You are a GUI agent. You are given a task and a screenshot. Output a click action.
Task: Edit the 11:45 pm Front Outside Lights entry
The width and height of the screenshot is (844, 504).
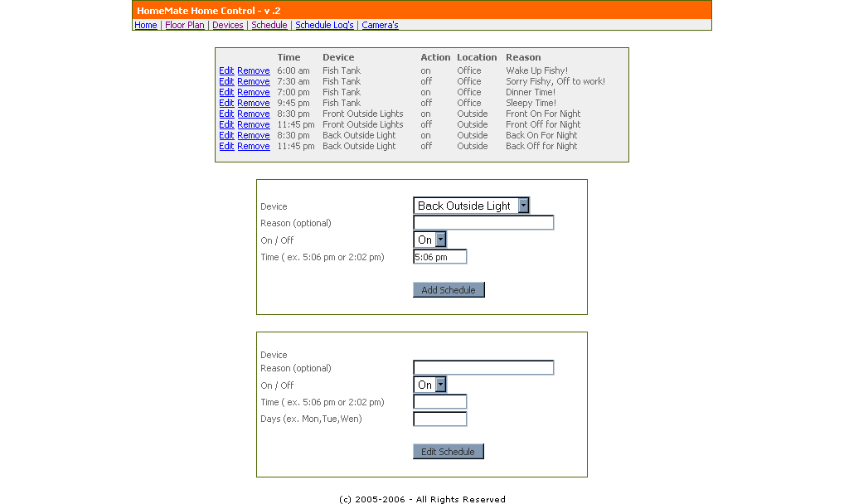226,124
